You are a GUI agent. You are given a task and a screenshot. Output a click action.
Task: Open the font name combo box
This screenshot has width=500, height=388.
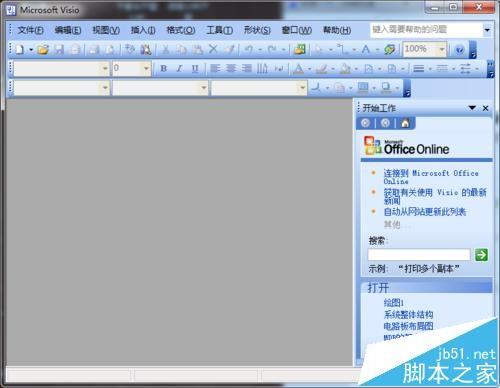[x=61, y=68]
